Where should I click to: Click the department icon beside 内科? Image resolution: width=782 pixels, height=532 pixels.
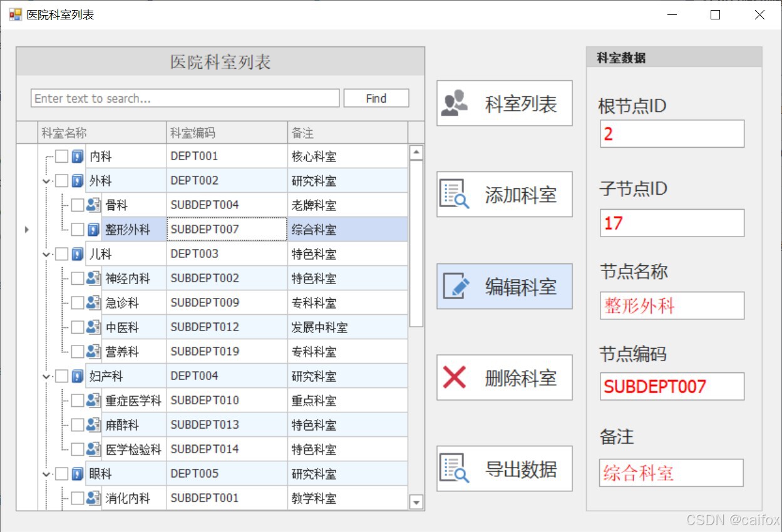click(77, 156)
